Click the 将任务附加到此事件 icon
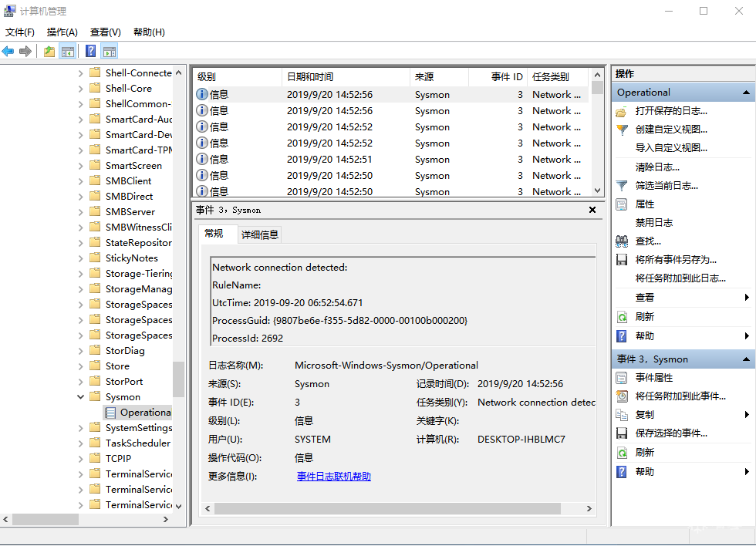The width and height of the screenshot is (756, 546). (622, 396)
